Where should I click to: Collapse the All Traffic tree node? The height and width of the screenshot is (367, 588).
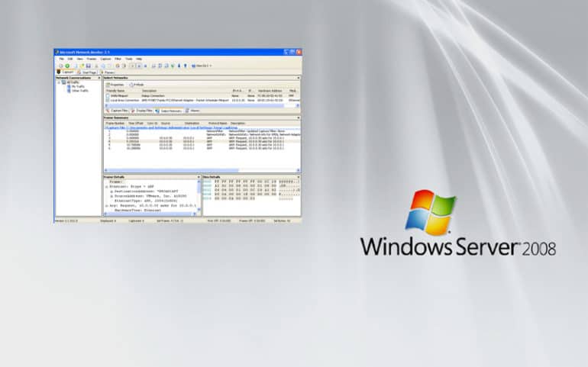click(x=59, y=82)
